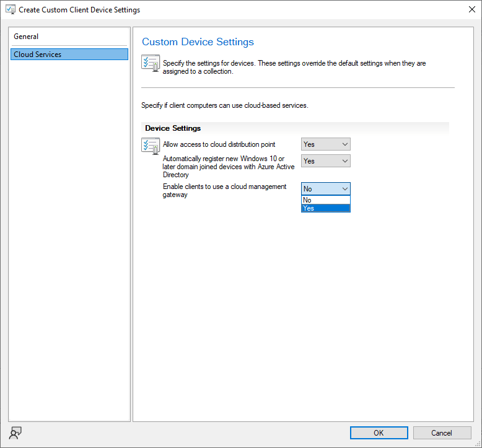The height and width of the screenshot is (448, 482).
Task: Switch to the General page
Action: (x=26, y=37)
